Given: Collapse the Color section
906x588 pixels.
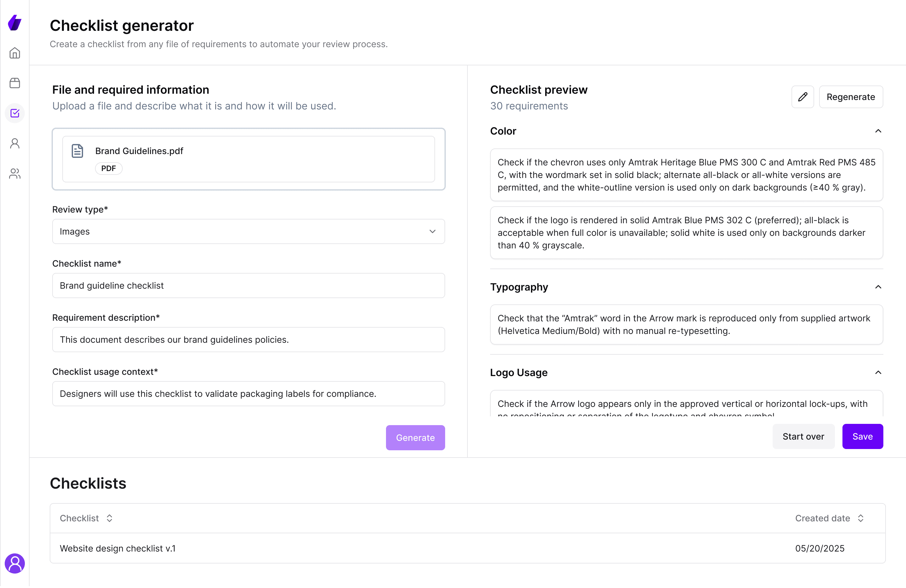Looking at the screenshot, I should click(x=878, y=131).
